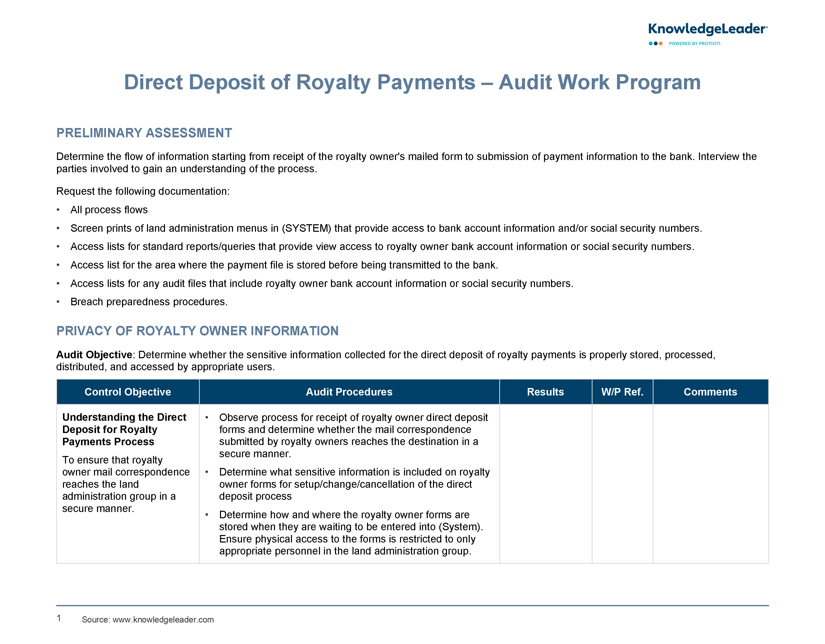Click the www.knowledgeleader.com source link
The image size is (825, 644).
163,619
